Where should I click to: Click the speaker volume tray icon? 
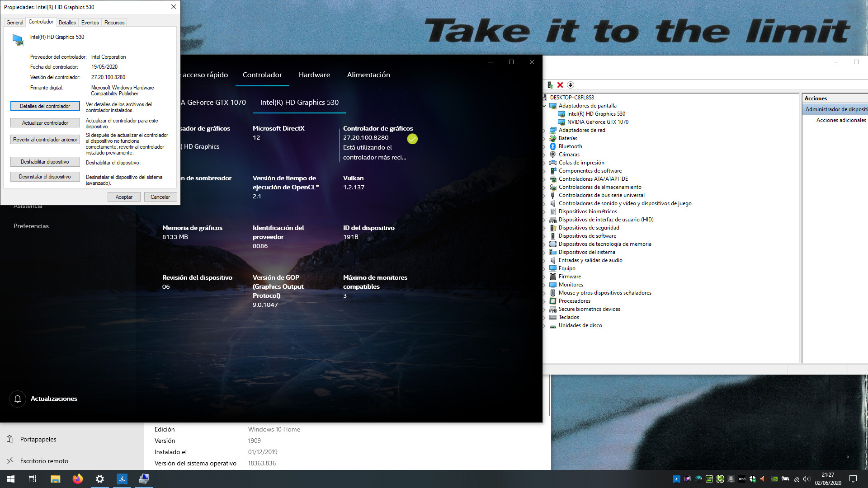point(807,479)
